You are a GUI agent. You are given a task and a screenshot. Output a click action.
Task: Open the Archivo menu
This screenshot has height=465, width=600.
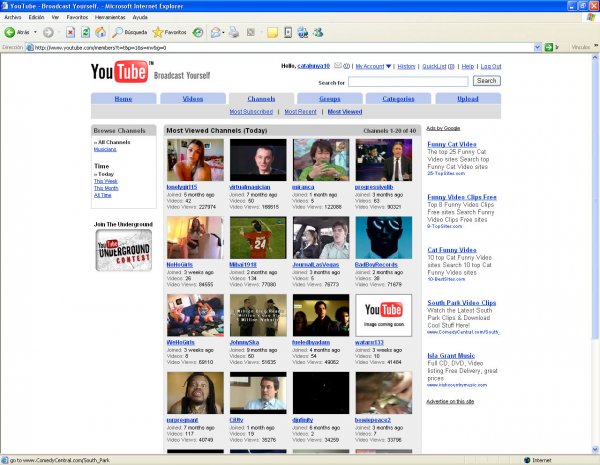click(x=13, y=17)
